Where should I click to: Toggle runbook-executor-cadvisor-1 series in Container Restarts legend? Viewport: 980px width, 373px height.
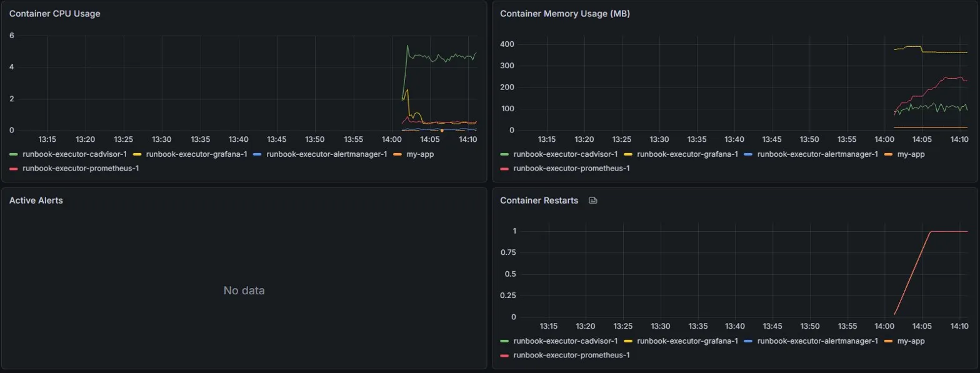coord(566,341)
